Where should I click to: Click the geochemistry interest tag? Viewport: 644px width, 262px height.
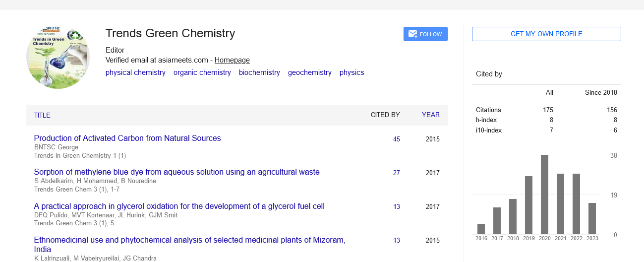tap(309, 72)
